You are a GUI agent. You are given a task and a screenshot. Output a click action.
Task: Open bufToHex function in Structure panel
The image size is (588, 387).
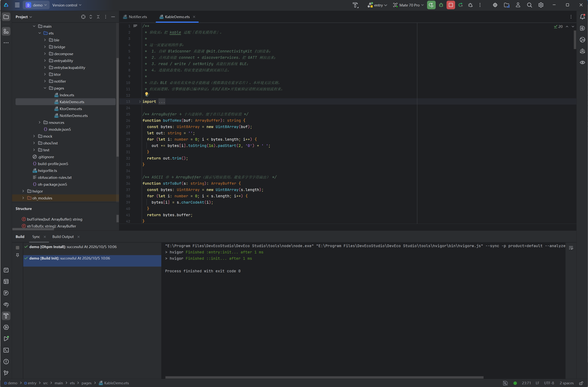coord(54,219)
